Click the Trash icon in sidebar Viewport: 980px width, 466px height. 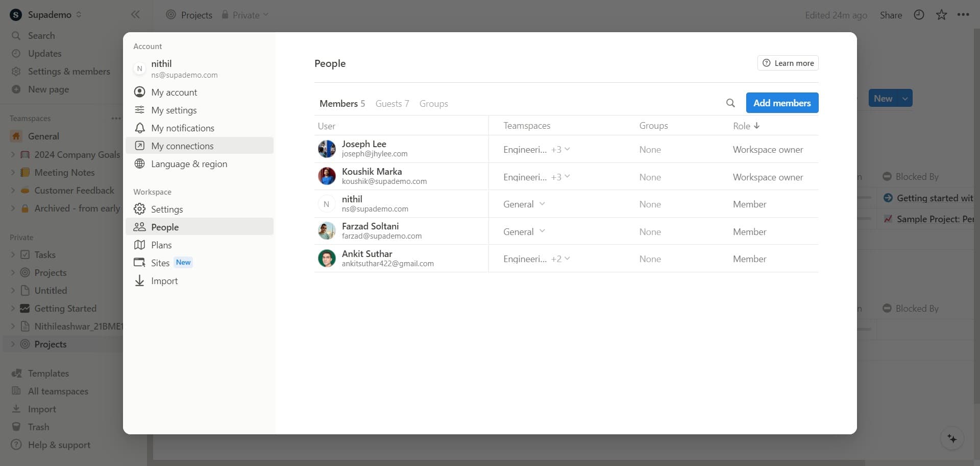[x=16, y=427]
